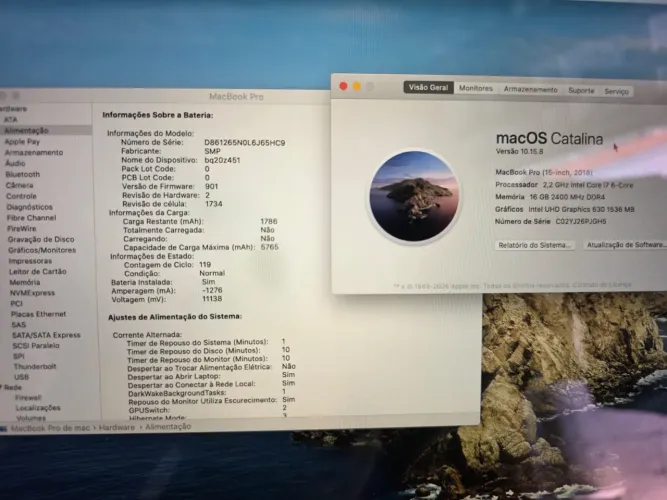Image resolution: width=667 pixels, height=500 pixels.
Task: Click battery serial number D861265N0L6J65HC9
Action: (245, 143)
